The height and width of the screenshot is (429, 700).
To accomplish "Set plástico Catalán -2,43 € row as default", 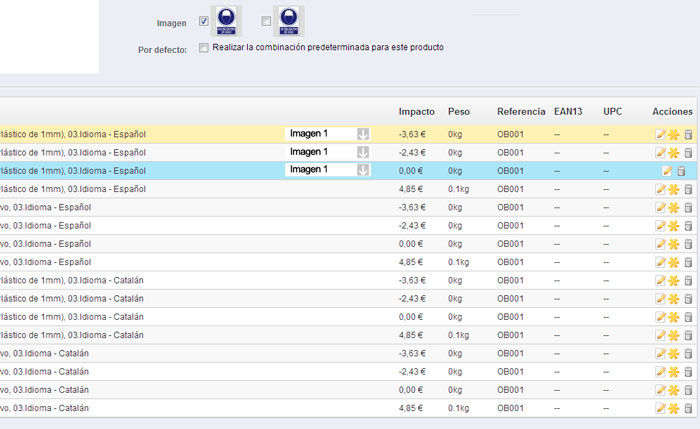I will tap(674, 299).
